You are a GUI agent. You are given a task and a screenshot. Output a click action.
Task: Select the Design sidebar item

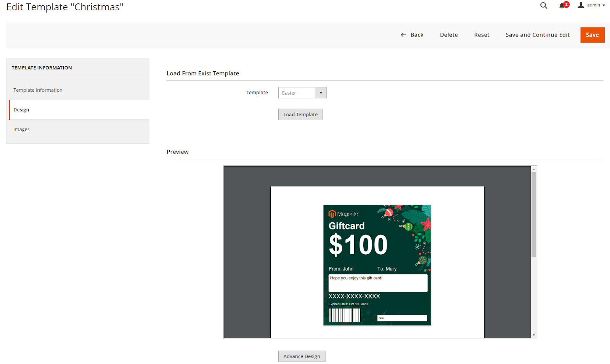pos(21,110)
